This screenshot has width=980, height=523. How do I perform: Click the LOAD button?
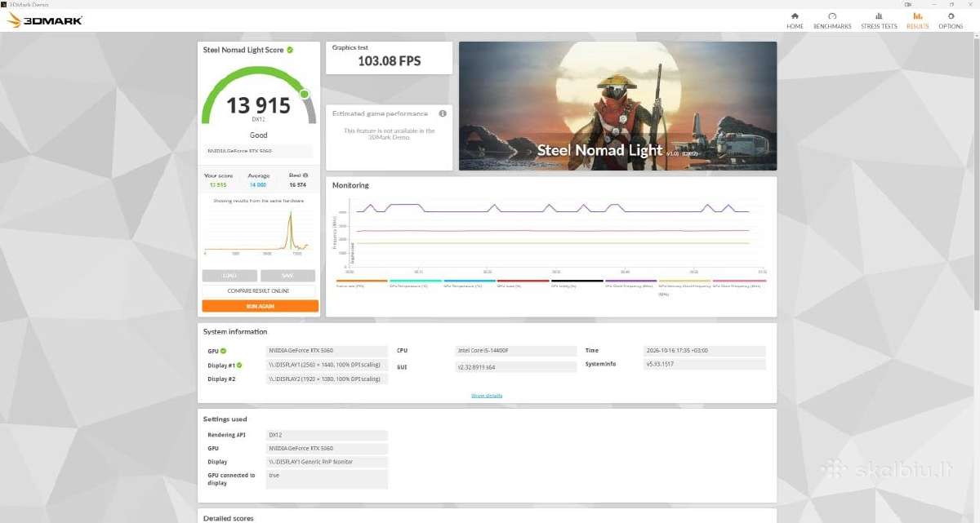(229, 276)
